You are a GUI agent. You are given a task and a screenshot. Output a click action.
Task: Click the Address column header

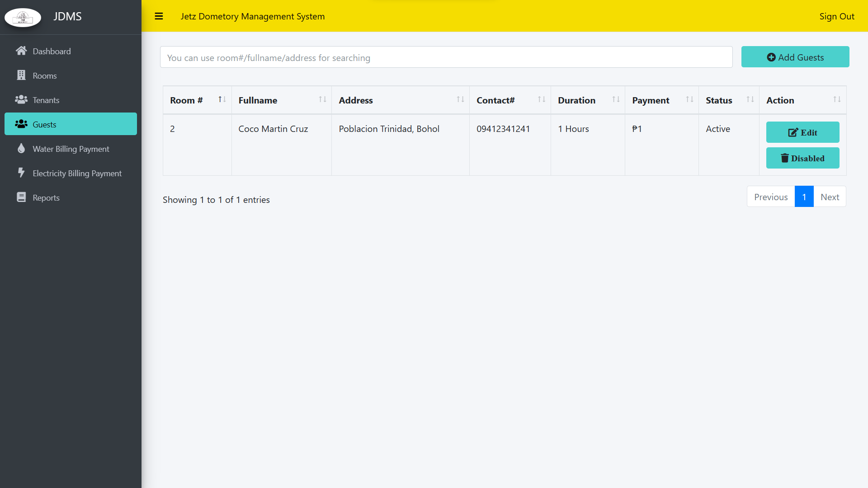pyautogui.click(x=400, y=100)
